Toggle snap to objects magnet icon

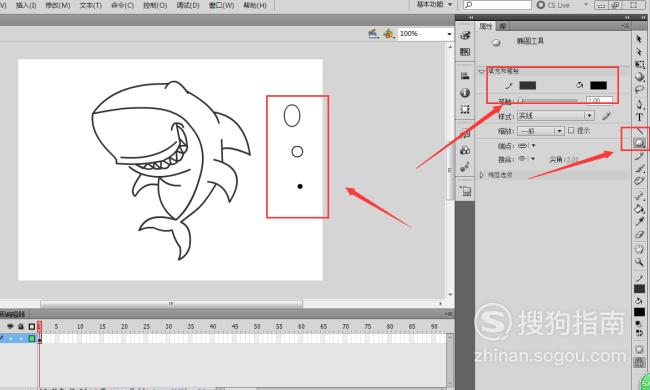[639, 362]
